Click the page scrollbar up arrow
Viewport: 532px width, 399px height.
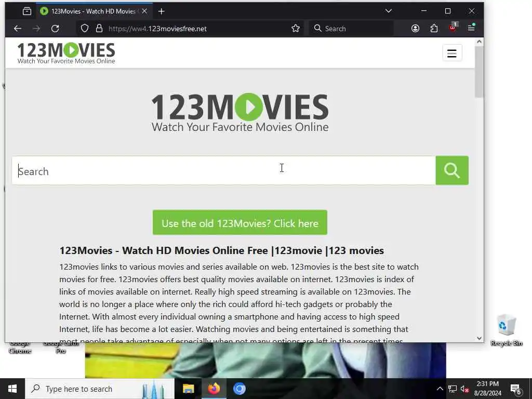pos(479,42)
